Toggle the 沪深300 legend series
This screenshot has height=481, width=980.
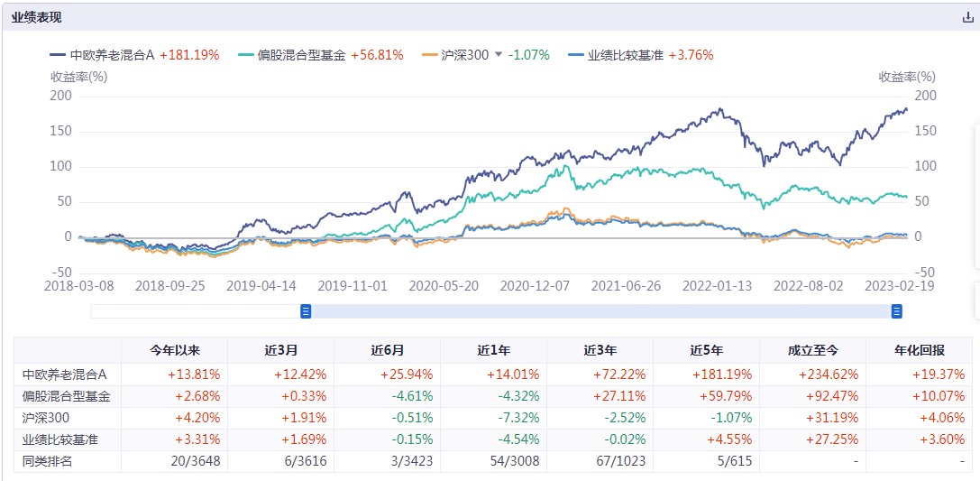[x=463, y=55]
